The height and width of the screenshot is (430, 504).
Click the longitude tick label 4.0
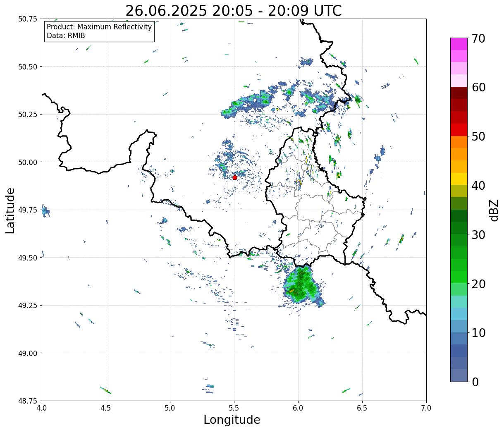click(42, 408)
